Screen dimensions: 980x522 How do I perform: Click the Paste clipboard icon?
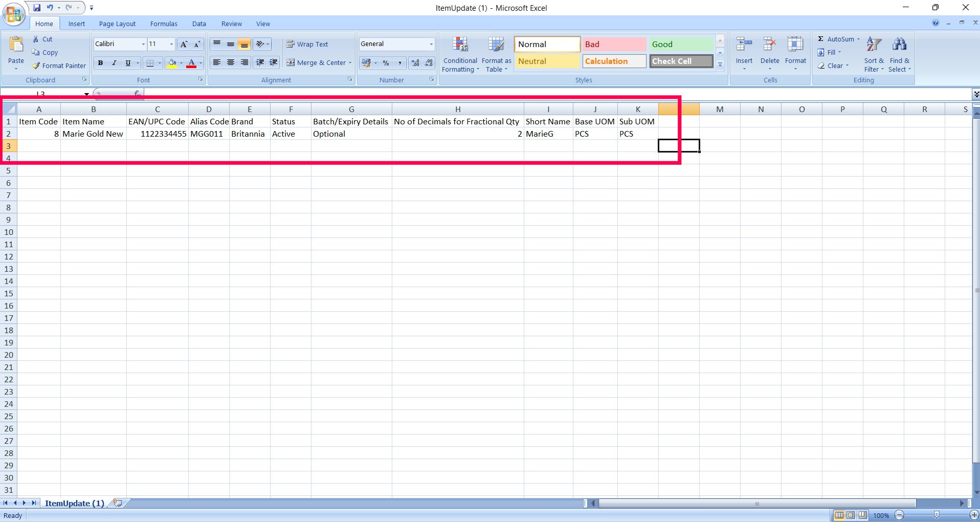pos(16,45)
